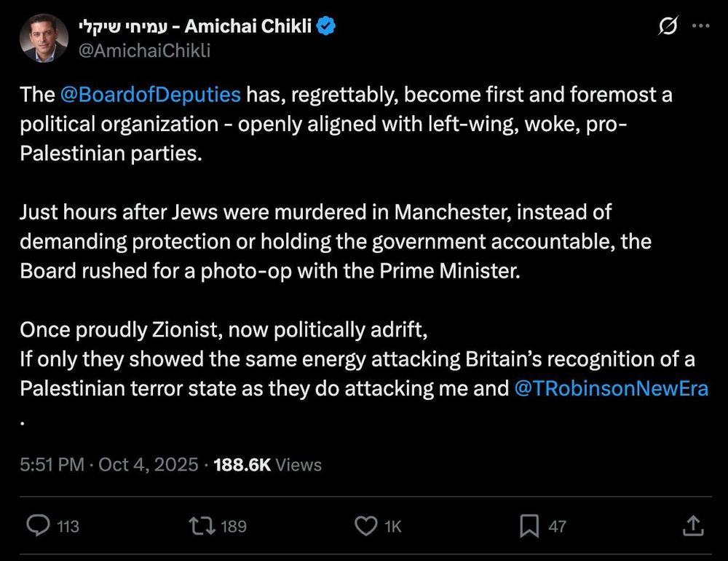Like the post with the heart icon
Image resolution: width=728 pixels, height=561 pixels.
click(x=365, y=525)
